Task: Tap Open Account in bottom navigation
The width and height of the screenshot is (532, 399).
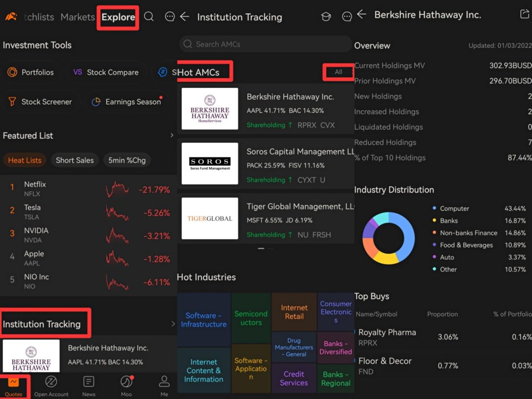Action: pos(51,386)
